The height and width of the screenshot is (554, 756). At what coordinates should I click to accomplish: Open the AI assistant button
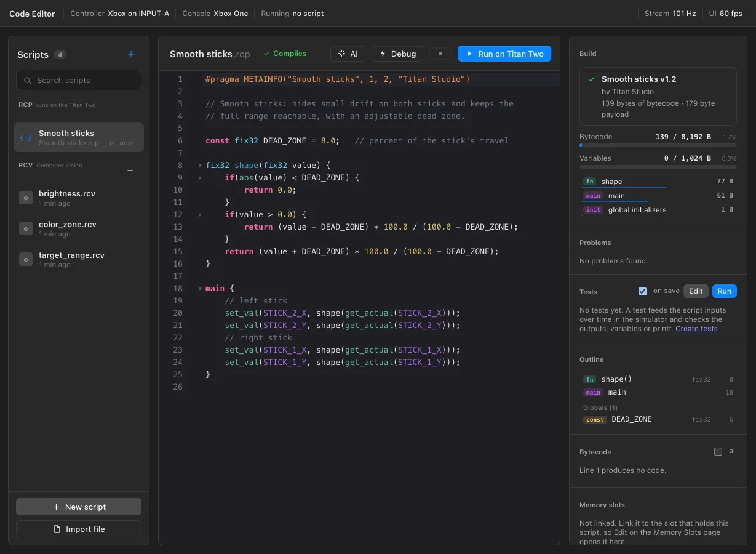tap(348, 54)
